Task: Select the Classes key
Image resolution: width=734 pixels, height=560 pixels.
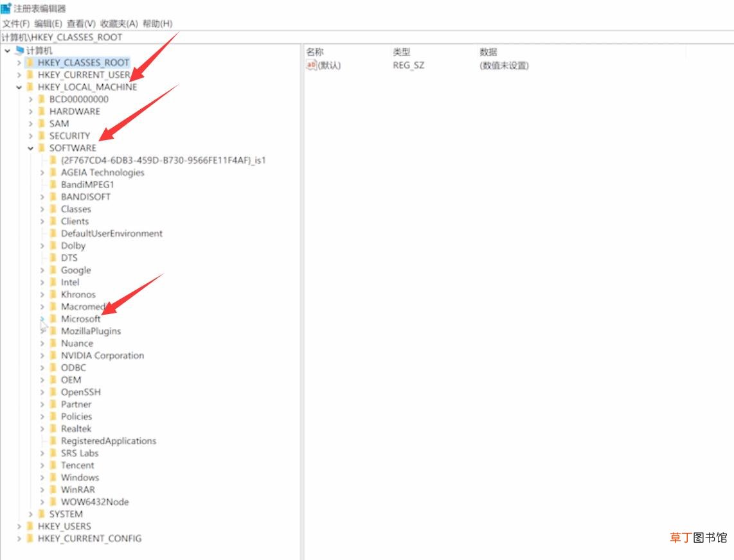Action: coord(76,209)
